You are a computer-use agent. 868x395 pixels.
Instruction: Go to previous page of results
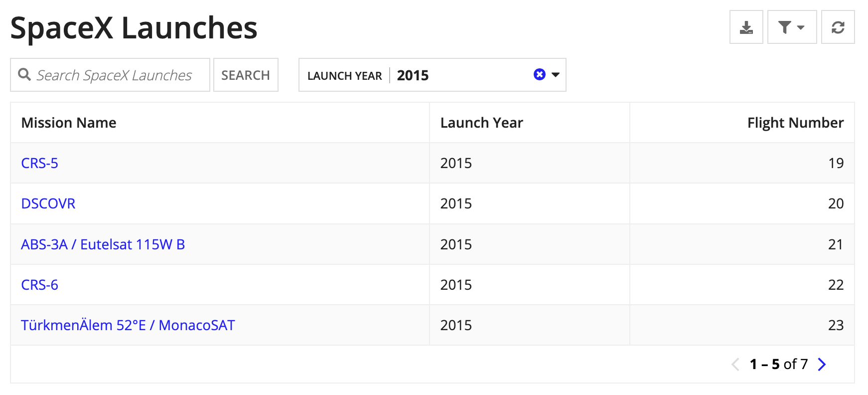coord(735,365)
